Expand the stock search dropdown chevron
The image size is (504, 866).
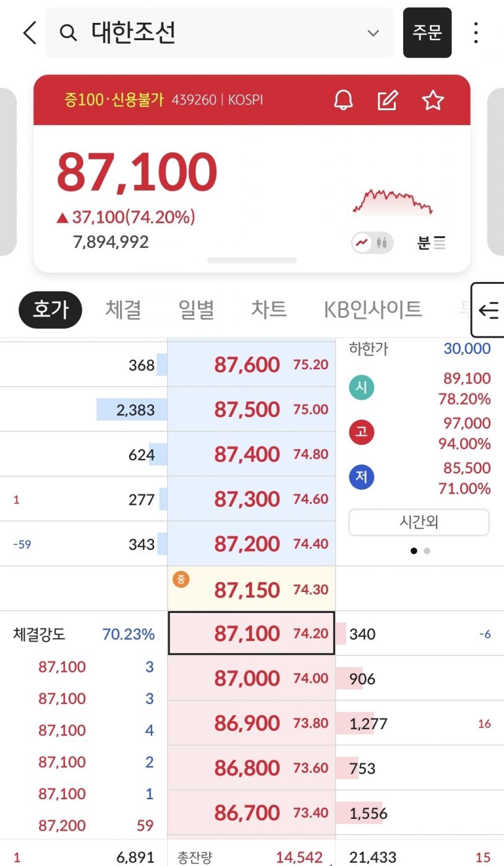pos(373,33)
